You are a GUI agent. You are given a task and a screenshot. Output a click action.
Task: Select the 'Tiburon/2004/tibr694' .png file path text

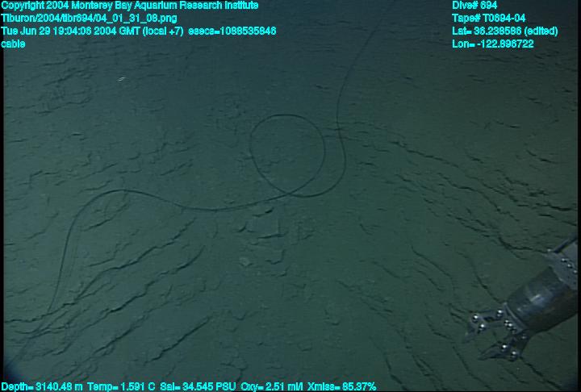pos(89,19)
